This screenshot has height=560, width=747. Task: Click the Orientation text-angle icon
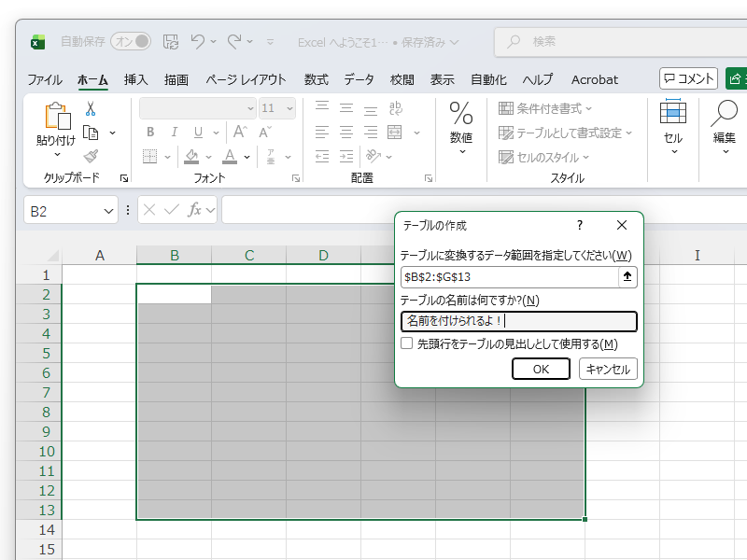click(x=373, y=156)
